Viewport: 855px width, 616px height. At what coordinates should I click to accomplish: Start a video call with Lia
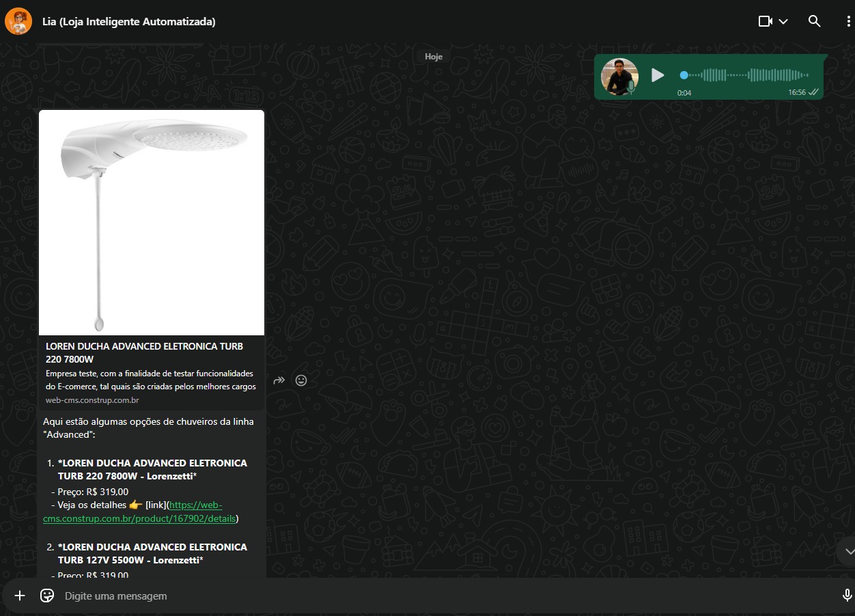(x=766, y=21)
